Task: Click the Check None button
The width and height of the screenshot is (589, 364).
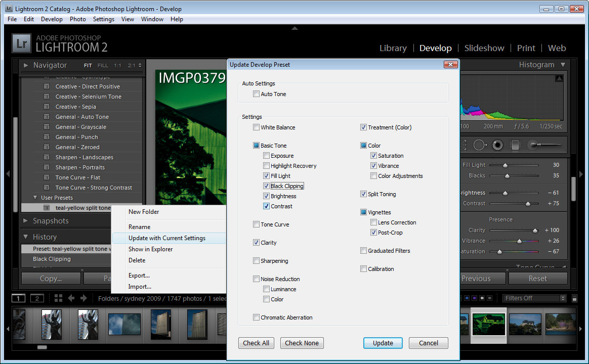Action: point(302,343)
